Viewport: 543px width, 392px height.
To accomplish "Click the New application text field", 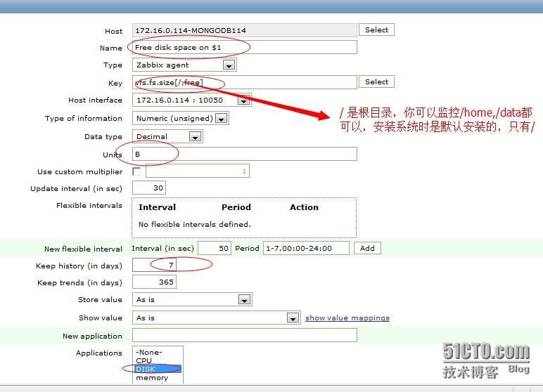I will click(x=245, y=335).
